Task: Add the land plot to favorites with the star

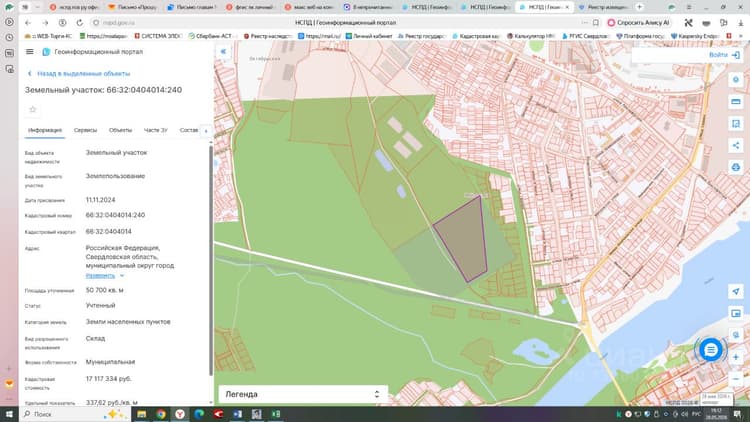Action: [33, 110]
